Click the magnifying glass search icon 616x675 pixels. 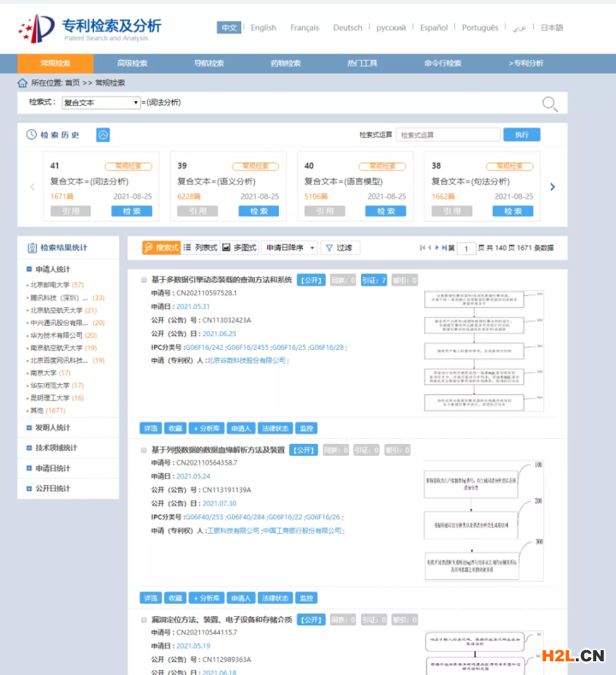(x=549, y=104)
